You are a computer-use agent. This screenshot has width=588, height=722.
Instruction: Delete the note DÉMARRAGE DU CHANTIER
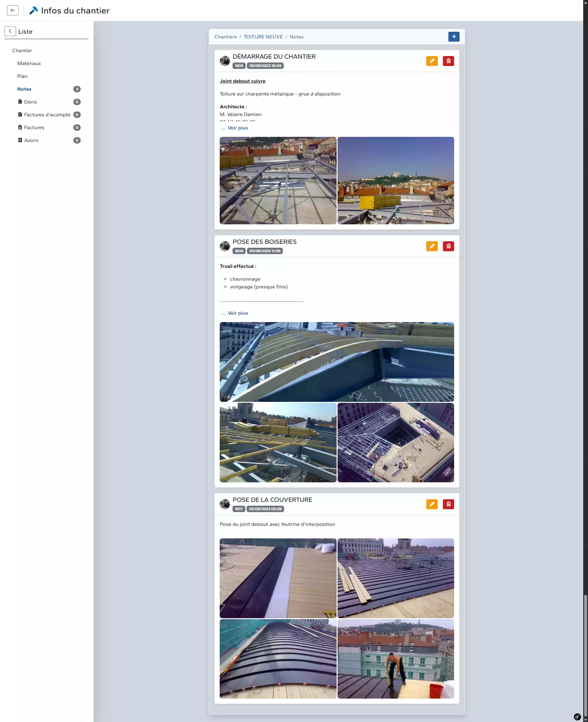pyautogui.click(x=448, y=61)
